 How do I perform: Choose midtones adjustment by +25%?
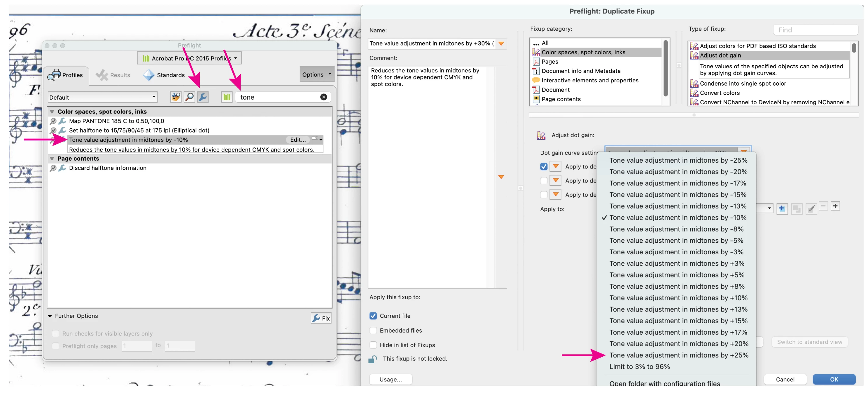tap(678, 355)
